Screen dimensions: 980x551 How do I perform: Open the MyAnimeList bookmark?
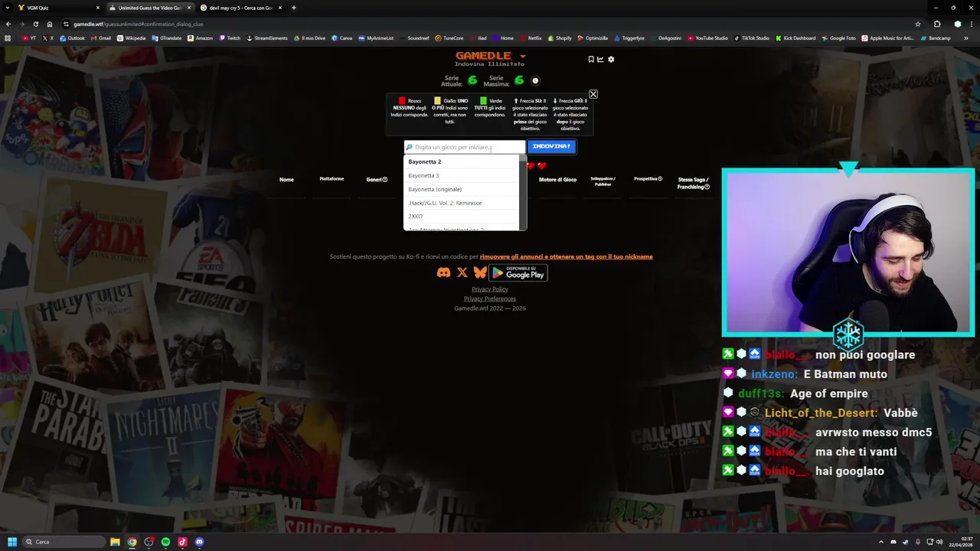pyautogui.click(x=376, y=38)
